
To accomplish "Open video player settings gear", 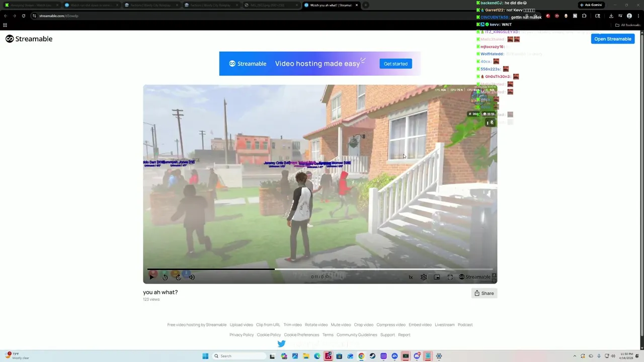I will pos(424,277).
